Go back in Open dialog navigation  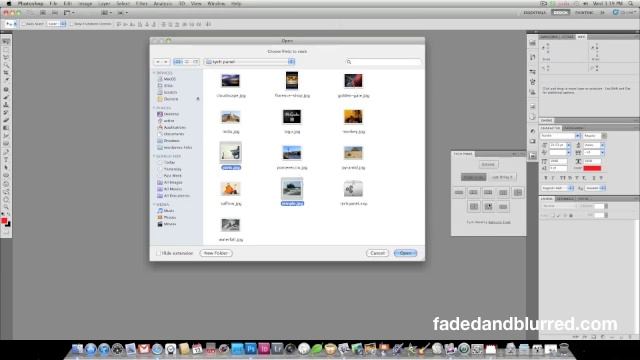158,62
